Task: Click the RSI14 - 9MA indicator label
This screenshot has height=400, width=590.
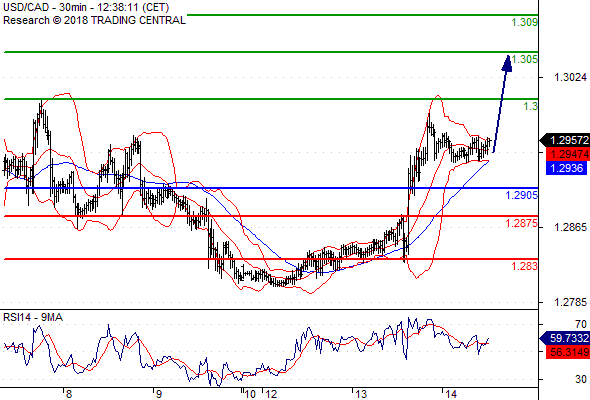Action: click(x=33, y=317)
